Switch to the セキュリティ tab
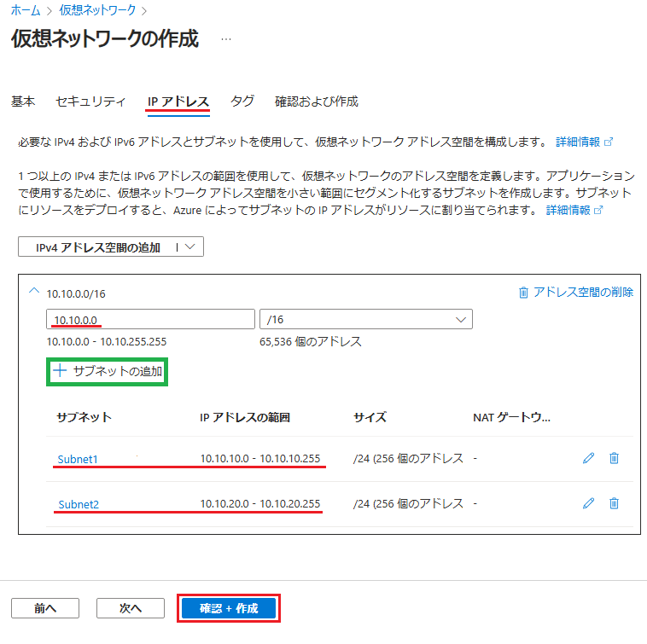 (x=90, y=102)
